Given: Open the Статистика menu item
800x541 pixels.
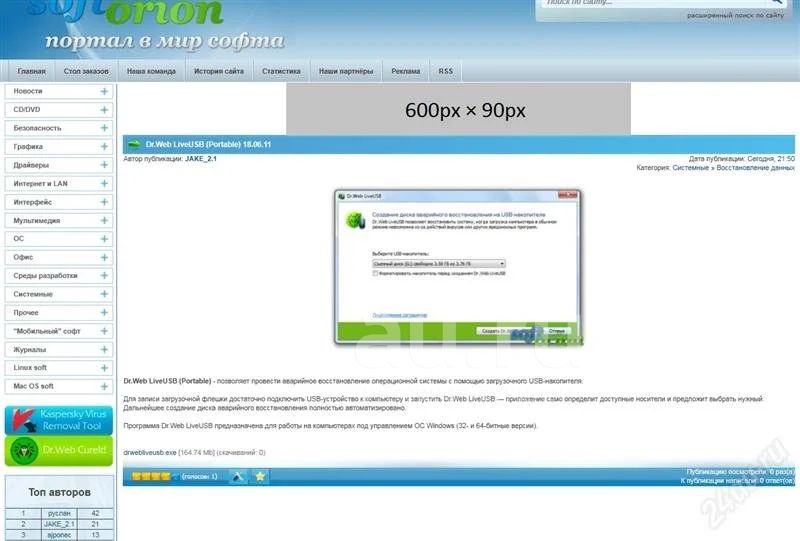Looking at the screenshot, I should [281, 71].
